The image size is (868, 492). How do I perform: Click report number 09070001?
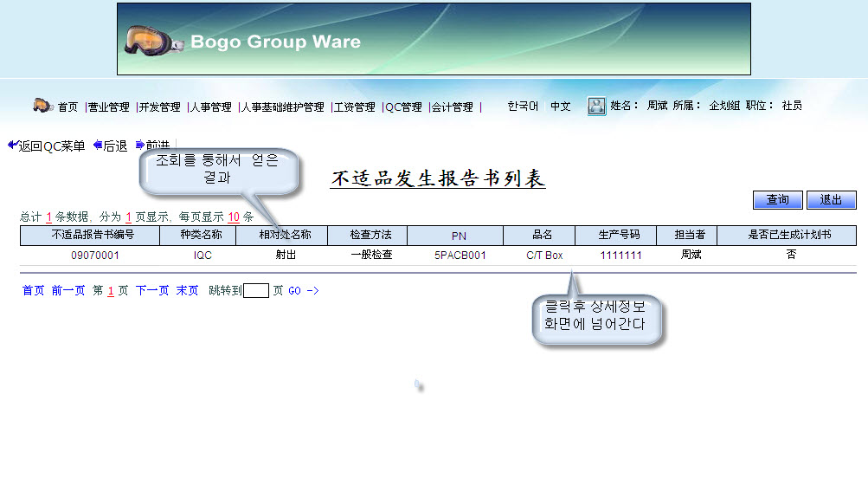pos(95,256)
